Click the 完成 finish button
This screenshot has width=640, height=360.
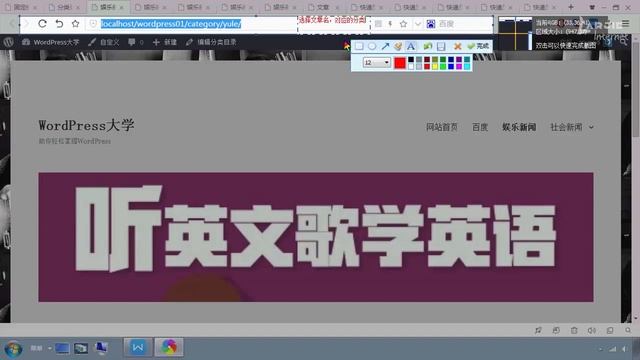pyautogui.click(x=478, y=46)
